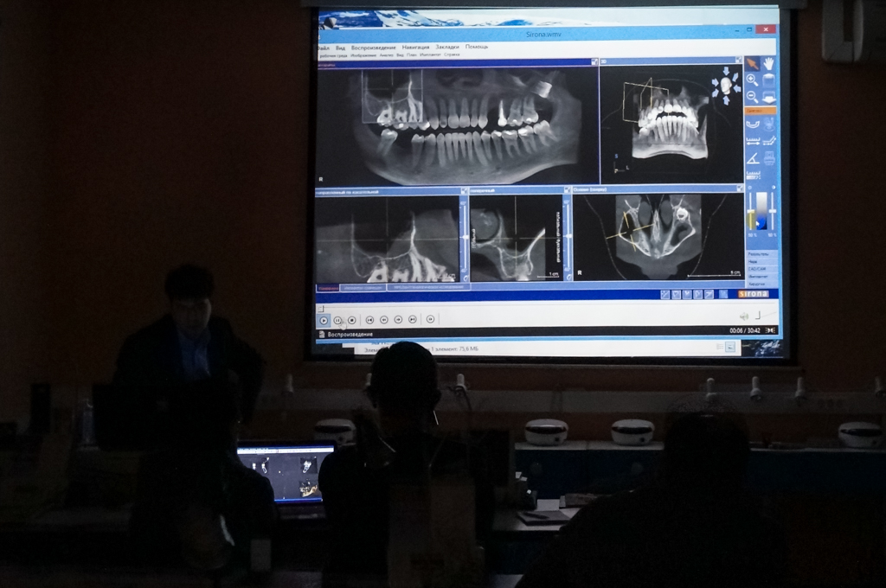Select the hand pan tool
886x588 pixels.
[768, 63]
